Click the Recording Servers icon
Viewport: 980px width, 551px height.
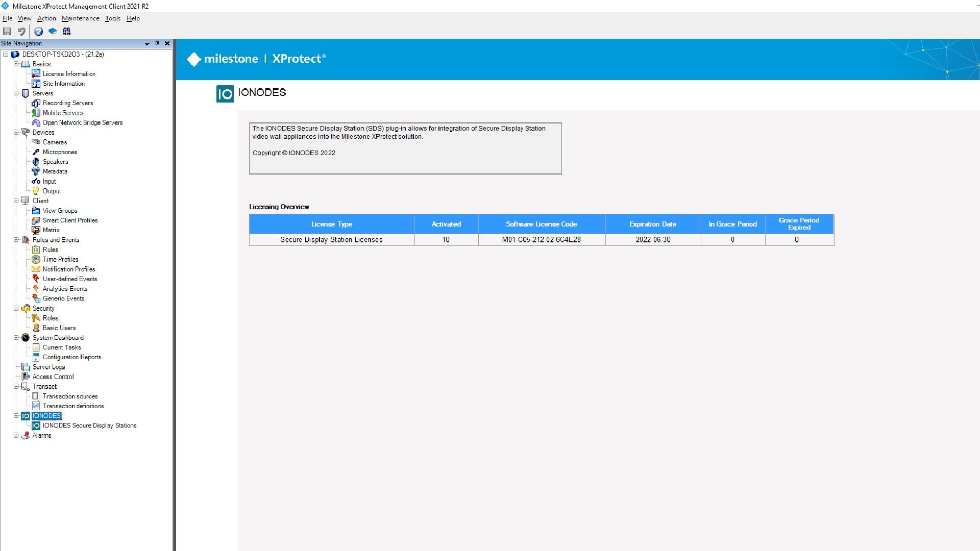[36, 103]
